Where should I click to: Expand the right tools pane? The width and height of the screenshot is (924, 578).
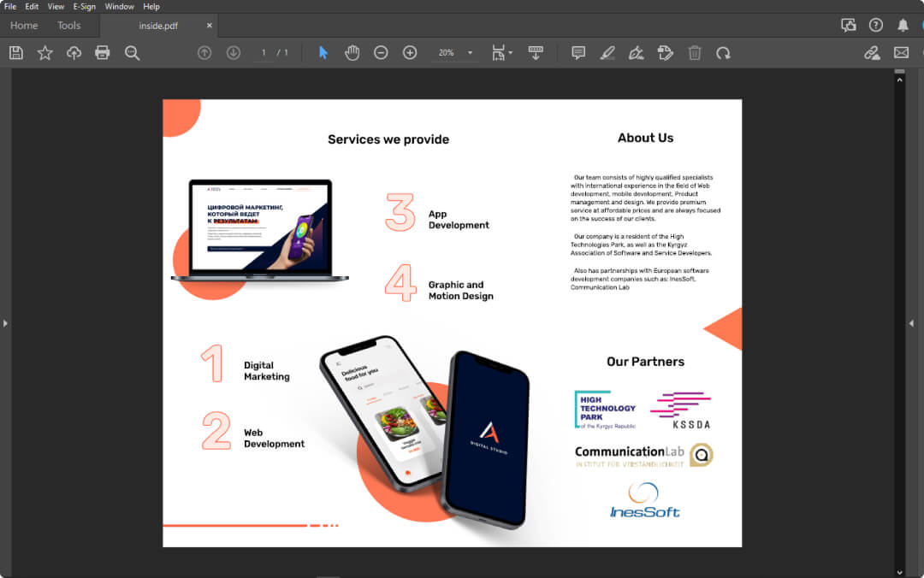click(x=911, y=323)
